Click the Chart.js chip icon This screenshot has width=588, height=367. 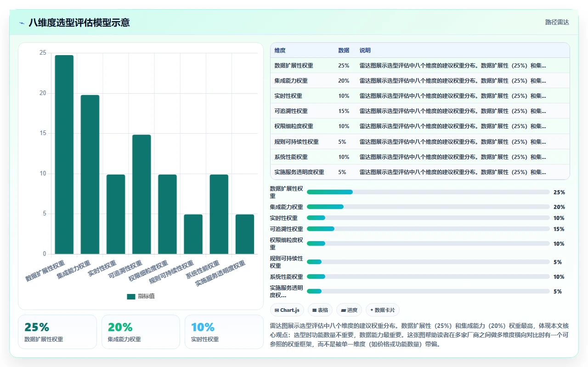(x=277, y=311)
